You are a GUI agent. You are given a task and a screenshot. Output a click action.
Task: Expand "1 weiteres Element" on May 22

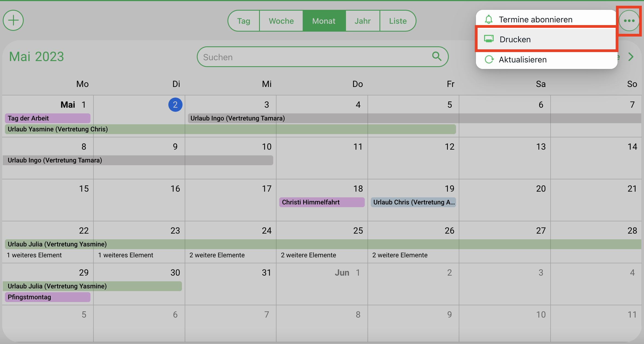pyautogui.click(x=34, y=255)
